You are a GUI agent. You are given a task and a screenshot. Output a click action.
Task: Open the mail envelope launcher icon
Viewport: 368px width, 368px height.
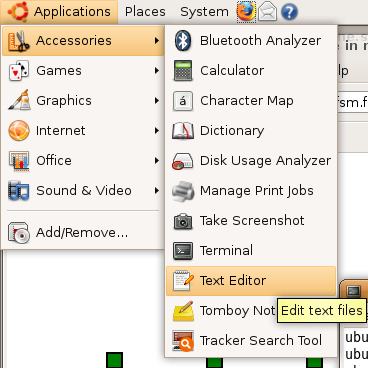click(268, 12)
